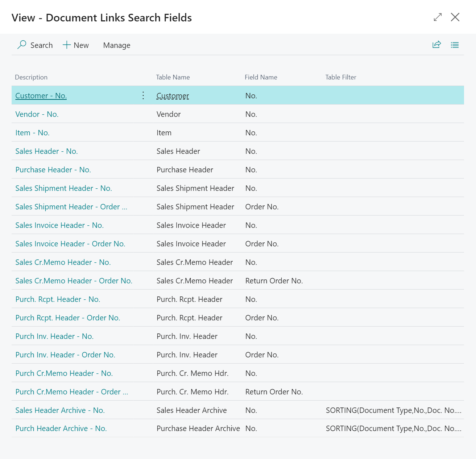The height and width of the screenshot is (459, 476).
Task: Click the Search action label
Action: (x=41, y=45)
